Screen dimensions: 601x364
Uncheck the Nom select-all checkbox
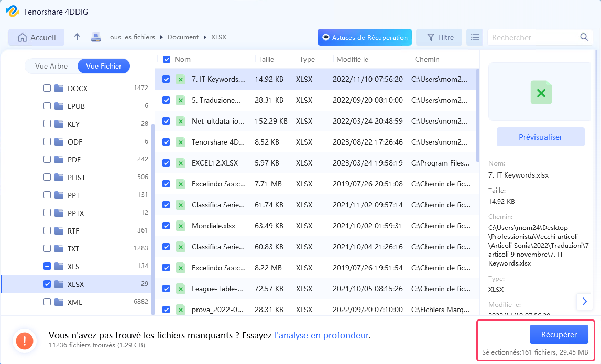tap(166, 59)
